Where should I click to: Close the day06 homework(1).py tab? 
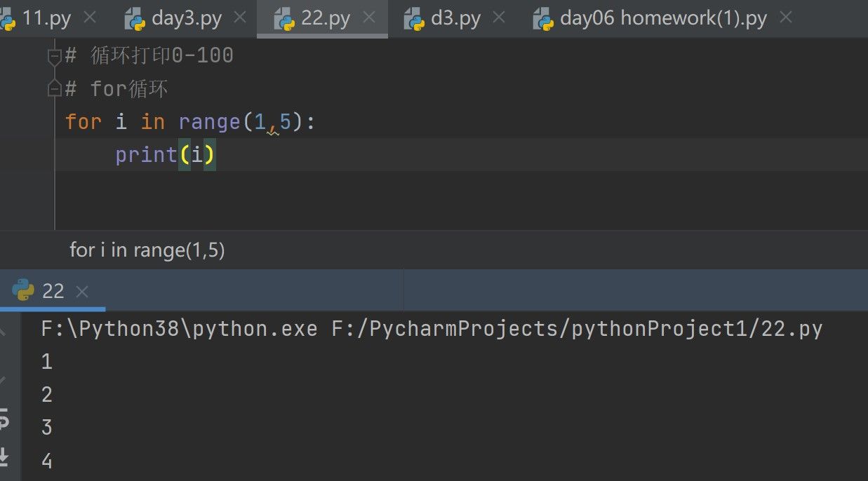pos(786,18)
